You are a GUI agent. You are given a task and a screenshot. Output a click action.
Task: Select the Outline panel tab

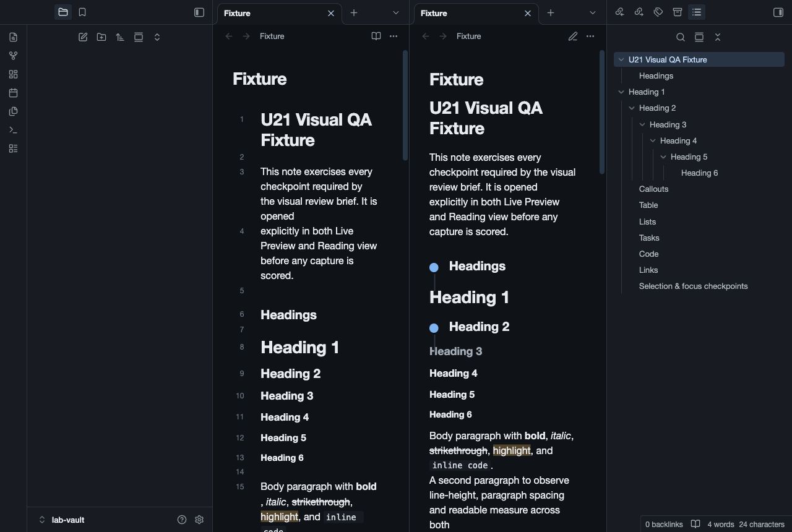(x=697, y=12)
